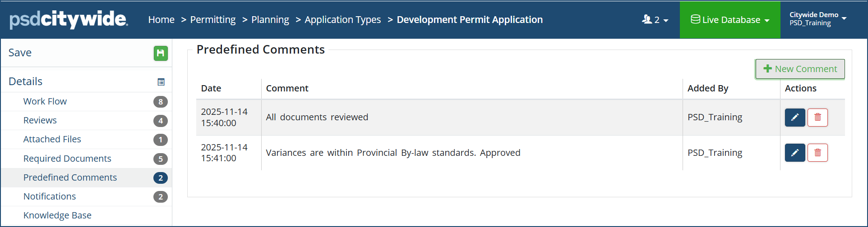Select Reviews in the sidebar
Viewport: 868px width, 227px height.
40,120
